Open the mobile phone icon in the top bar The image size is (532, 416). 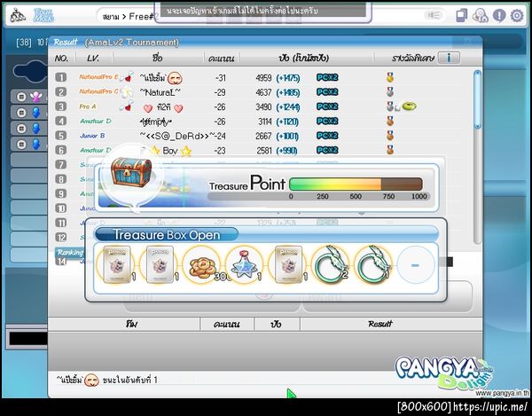pos(461,15)
